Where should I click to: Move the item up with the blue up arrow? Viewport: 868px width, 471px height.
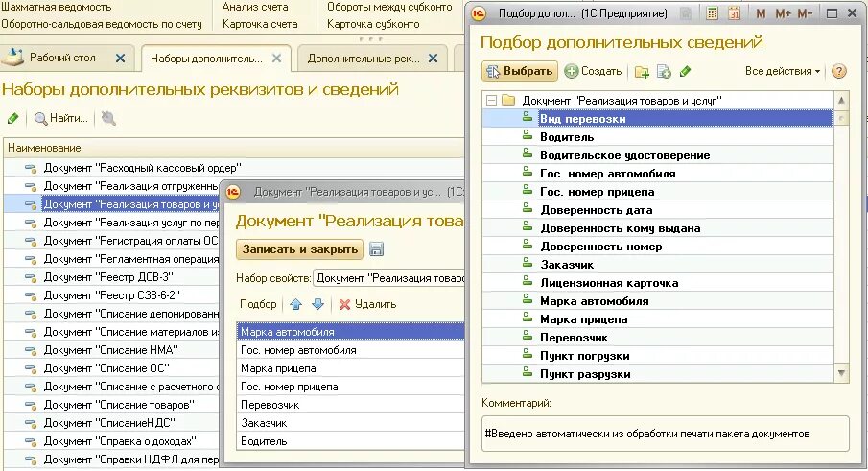(296, 304)
